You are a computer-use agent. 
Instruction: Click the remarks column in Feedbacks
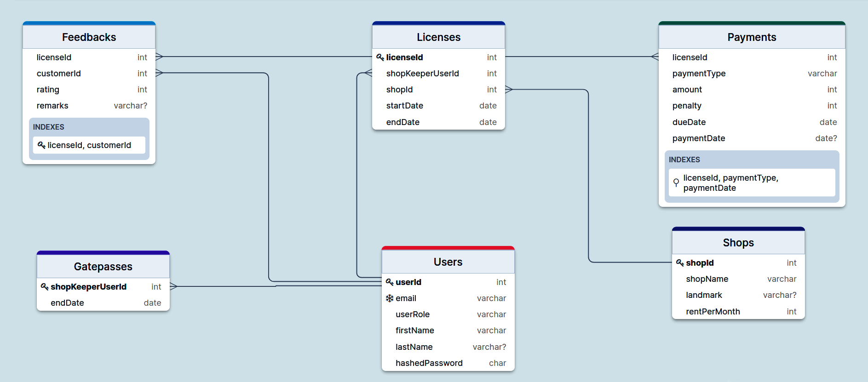(x=89, y=106)
